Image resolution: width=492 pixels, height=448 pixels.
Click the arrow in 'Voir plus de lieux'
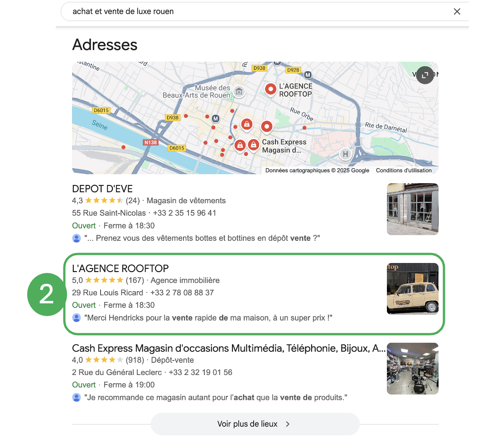pos(288,424)
